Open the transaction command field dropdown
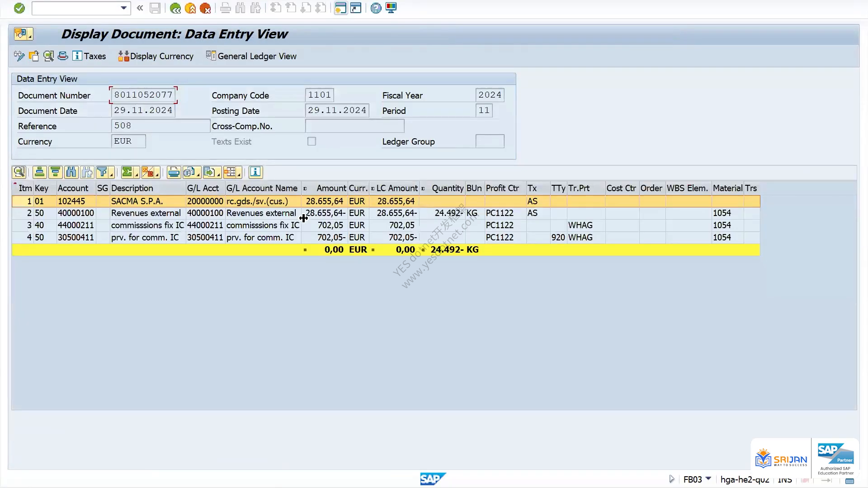Viewport: 868px width, 488px height. [x=123, y=8]
